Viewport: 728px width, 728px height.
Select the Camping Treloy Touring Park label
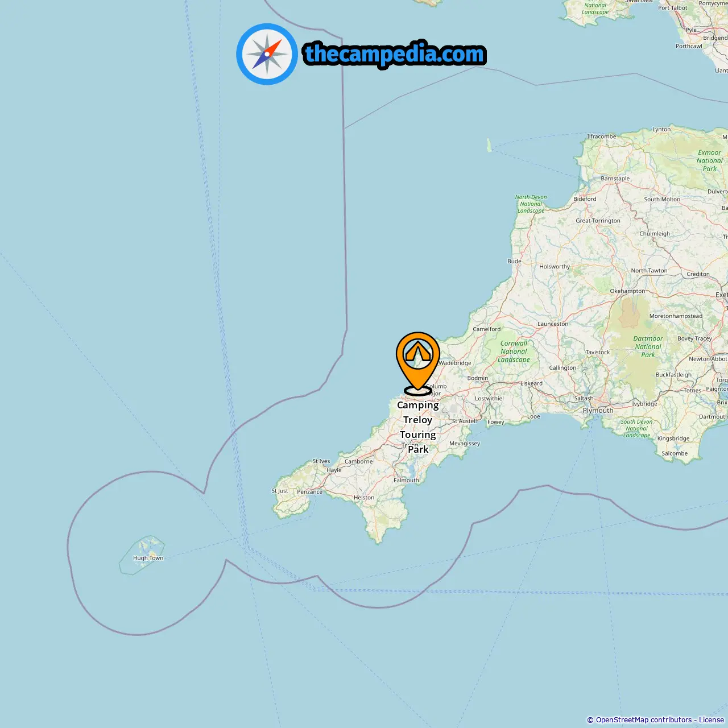tap(418, 427)
